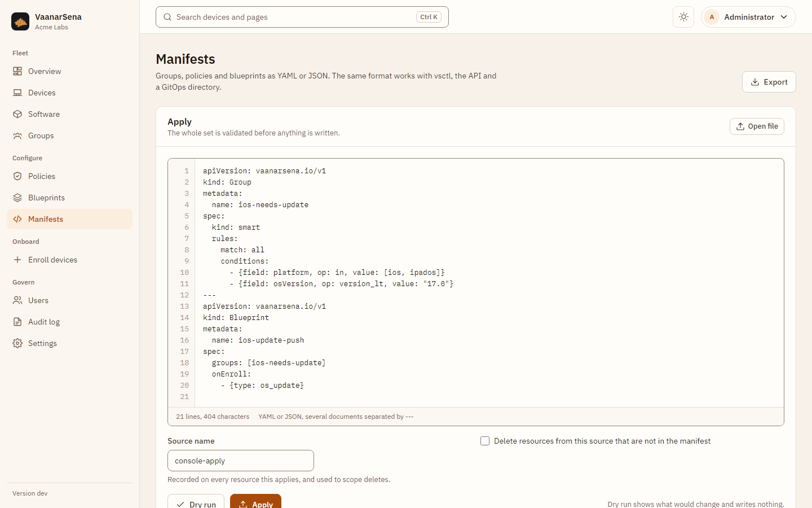Image resolution: width=812 pixels, height=508 pixels.
Task: Click the '21 lines, 404 characters' status text
Action: (x=213, y=417)
